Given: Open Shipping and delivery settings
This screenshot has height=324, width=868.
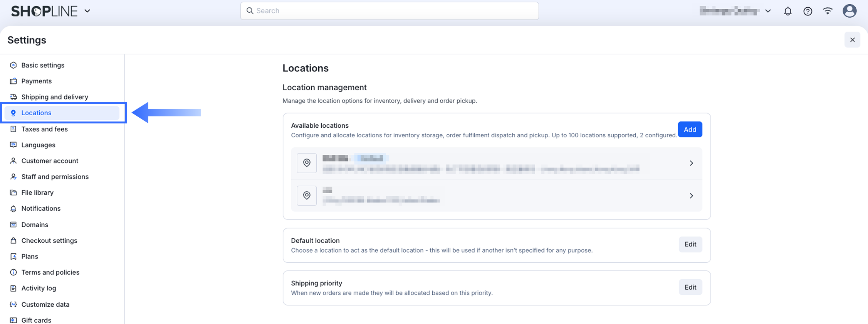Looking at the screenshot, I should [x=55, y=97].
